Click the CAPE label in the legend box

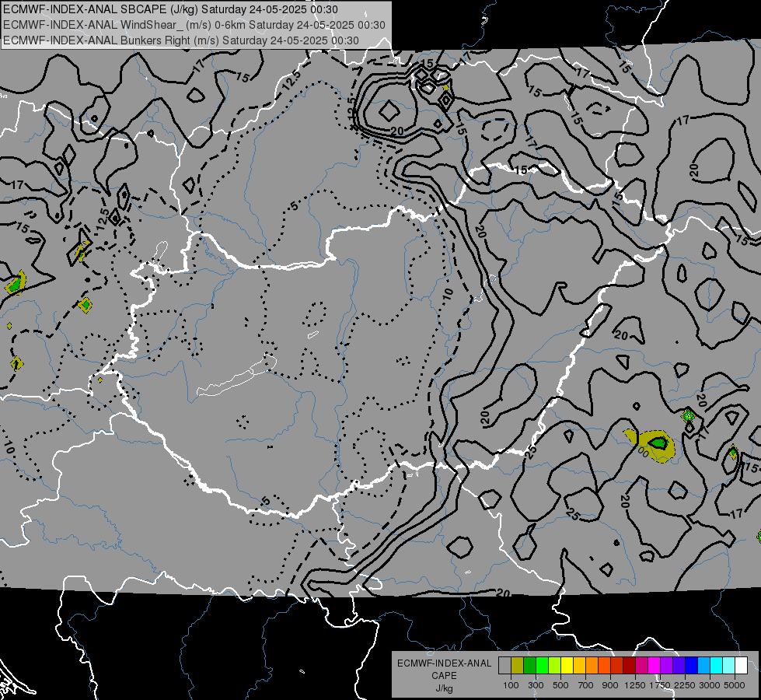[444, 676]
